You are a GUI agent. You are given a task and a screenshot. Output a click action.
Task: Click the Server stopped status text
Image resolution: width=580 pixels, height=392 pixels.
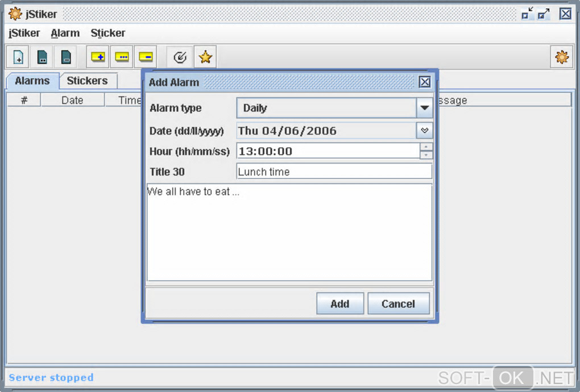coord(51,378)
